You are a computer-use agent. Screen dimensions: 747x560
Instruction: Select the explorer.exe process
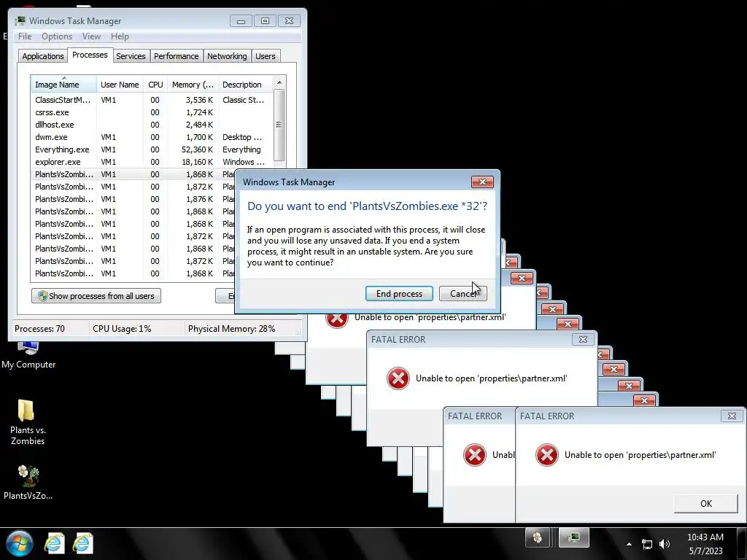(152, 162)
